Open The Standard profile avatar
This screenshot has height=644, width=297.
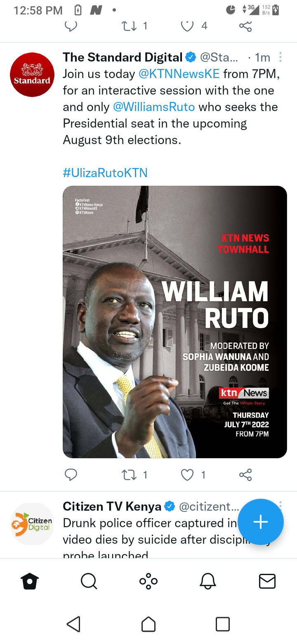point(32,75)
